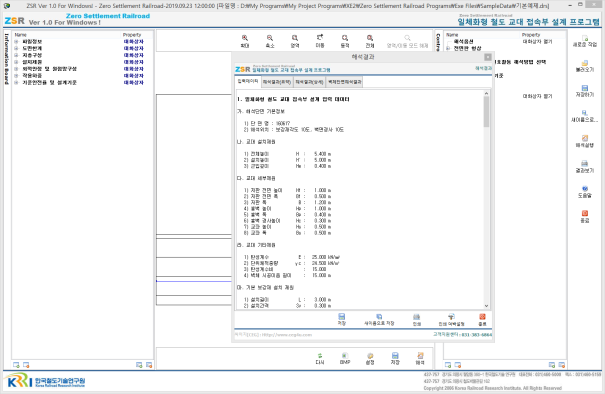The width and height of the screenshot is (605, 394).
Task: Open the 도움말 help icon in right sidebar
Action: [585, 192]
